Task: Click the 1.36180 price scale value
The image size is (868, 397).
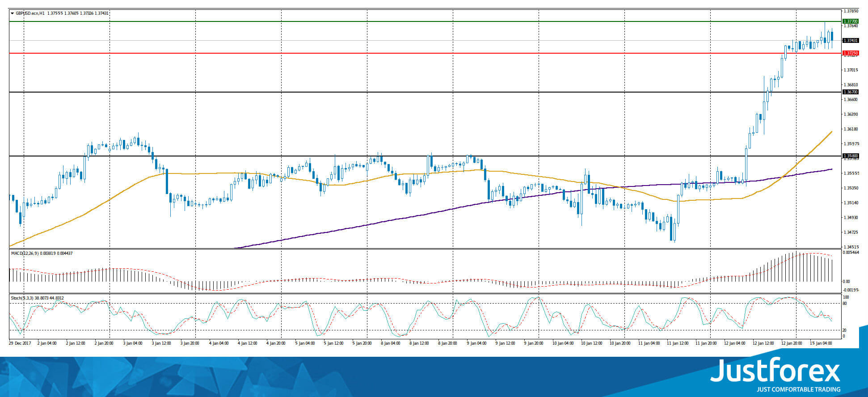Action: click(x=851, y=129)
